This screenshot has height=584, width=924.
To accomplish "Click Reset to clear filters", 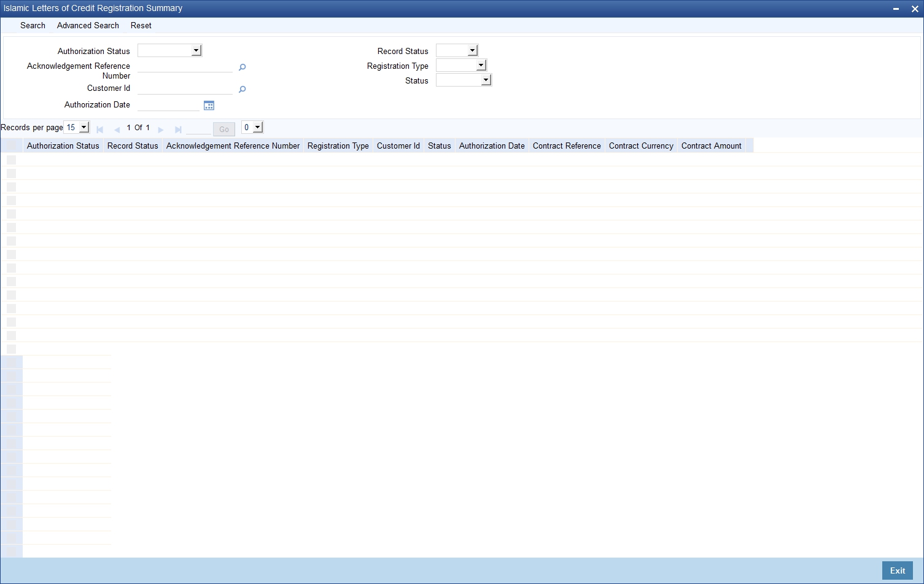I will 141,25.
